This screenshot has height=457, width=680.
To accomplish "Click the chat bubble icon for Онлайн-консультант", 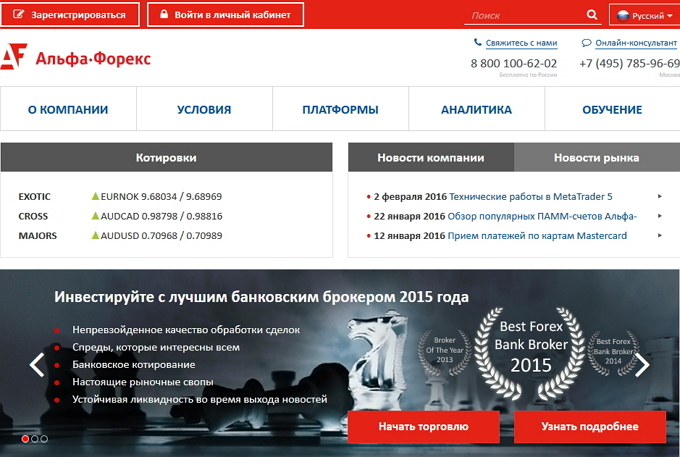I will click(586, 42).
